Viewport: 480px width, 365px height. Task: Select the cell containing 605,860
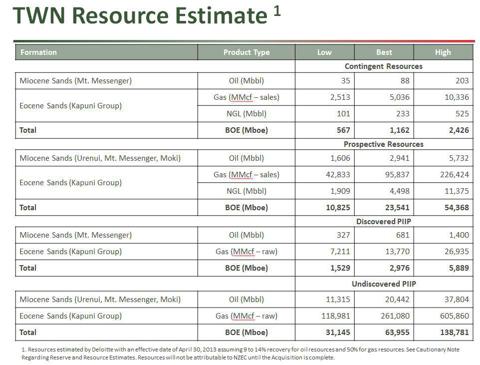click(x=443, y=316)
